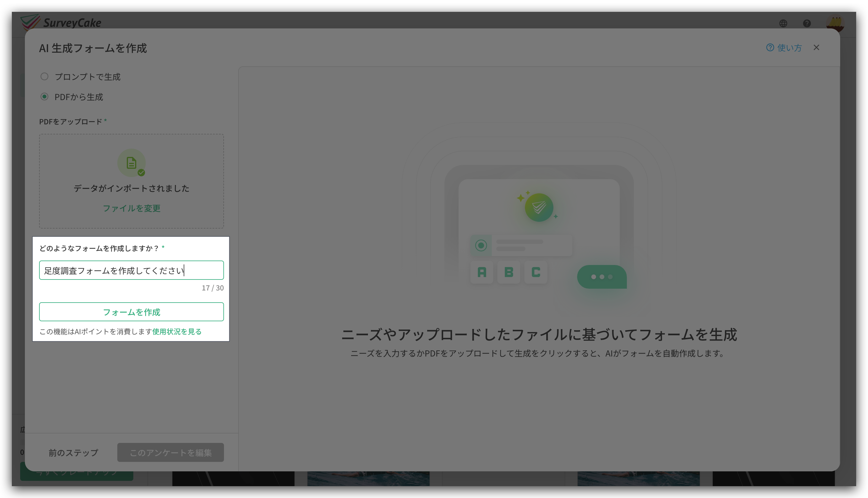Open the user avatar menu

coord(835,23)
